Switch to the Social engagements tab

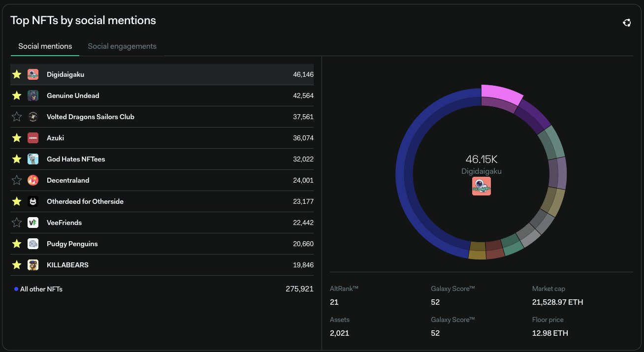(x=122, y=46)
